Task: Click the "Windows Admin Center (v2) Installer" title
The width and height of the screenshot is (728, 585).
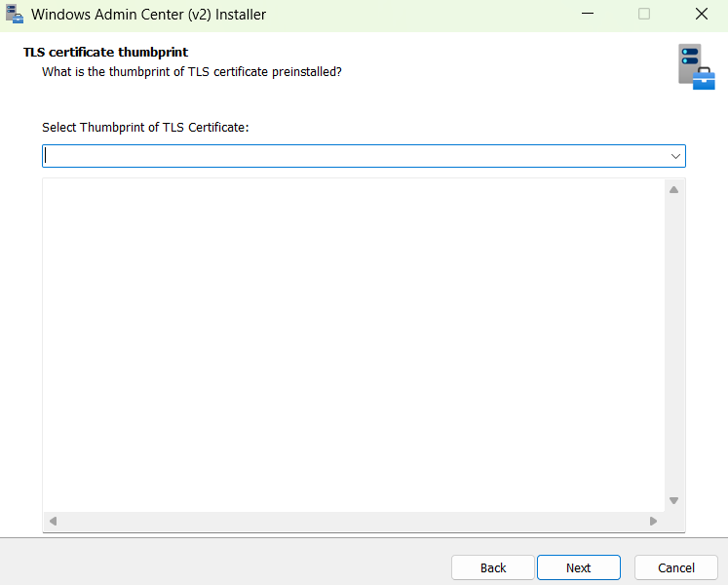Action: click(148, 15)
